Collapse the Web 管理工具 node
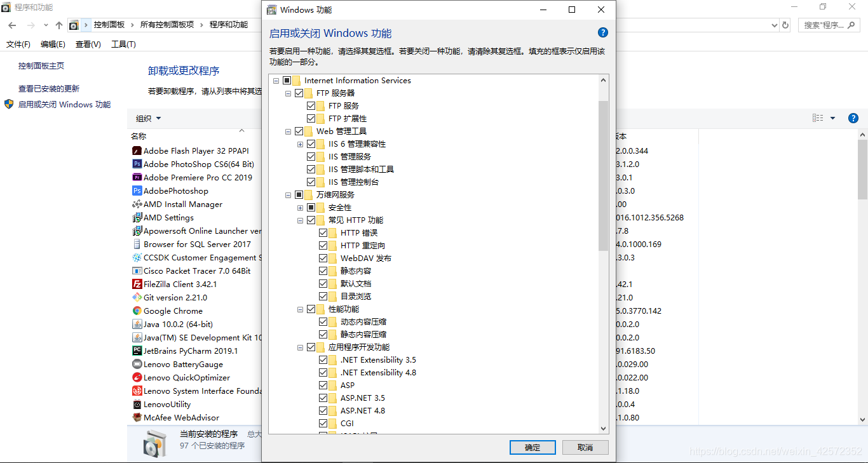 288,131
